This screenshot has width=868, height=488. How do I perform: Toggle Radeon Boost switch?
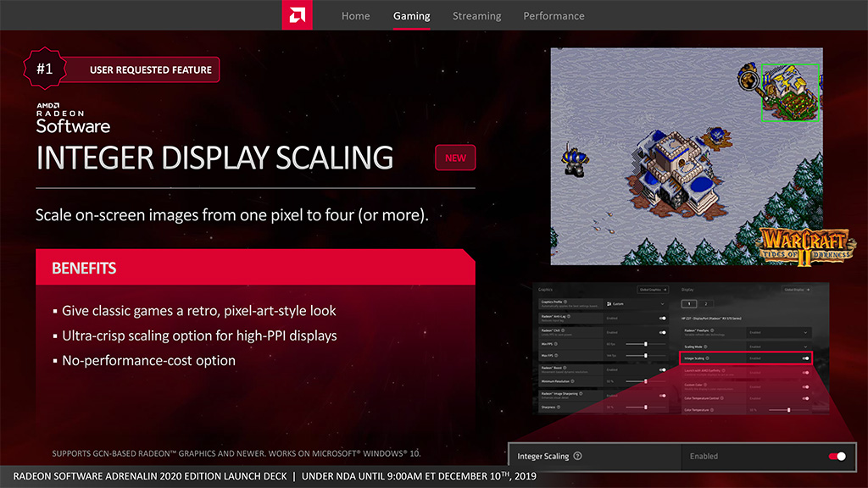pyautogui.click(x=663, y=369)
